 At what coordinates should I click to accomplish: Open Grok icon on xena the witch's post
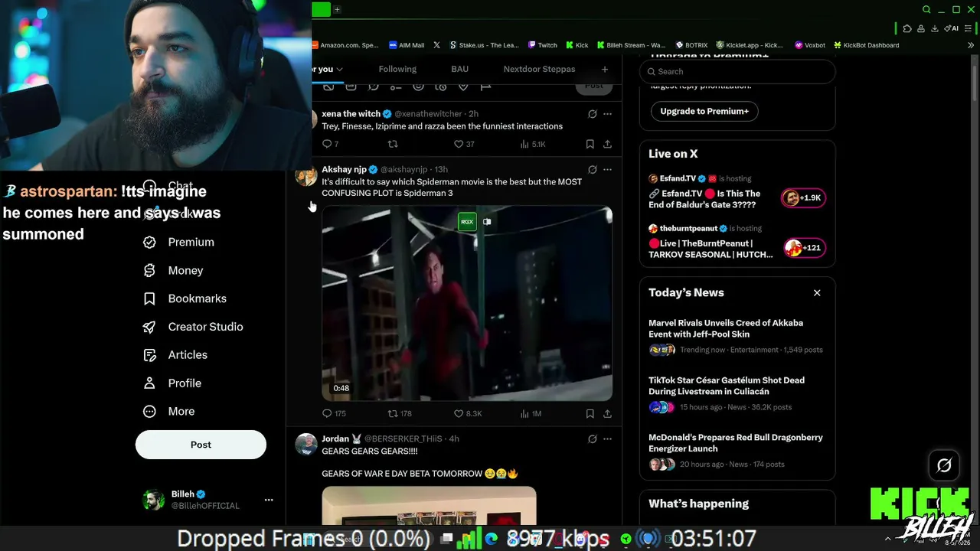click(592, 114)
